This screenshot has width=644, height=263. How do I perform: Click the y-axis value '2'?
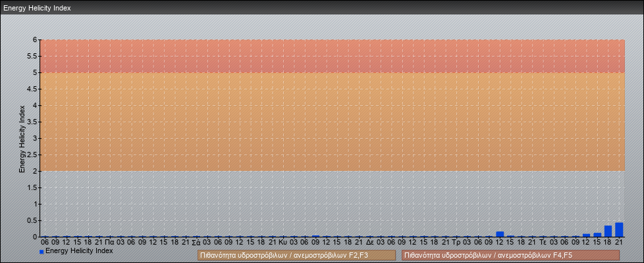35,171
